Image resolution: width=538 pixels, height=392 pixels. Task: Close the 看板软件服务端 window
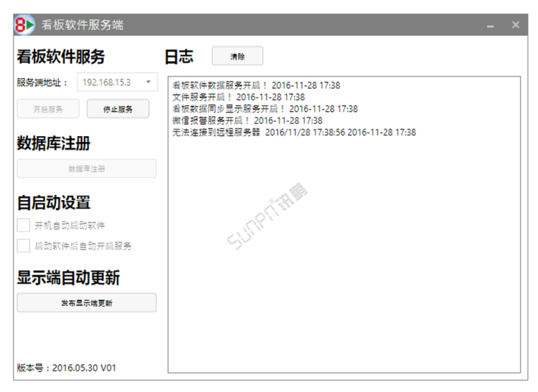pyautogui.click(x=515, y=25)
